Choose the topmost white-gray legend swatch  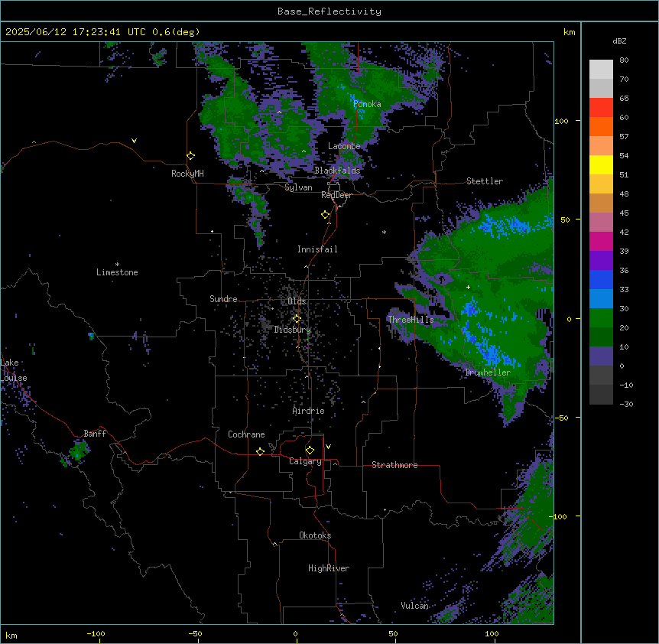[x=601, y=70]
